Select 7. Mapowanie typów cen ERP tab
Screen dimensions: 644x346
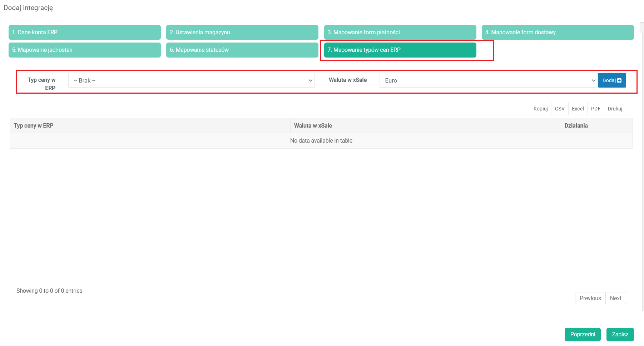400,50
